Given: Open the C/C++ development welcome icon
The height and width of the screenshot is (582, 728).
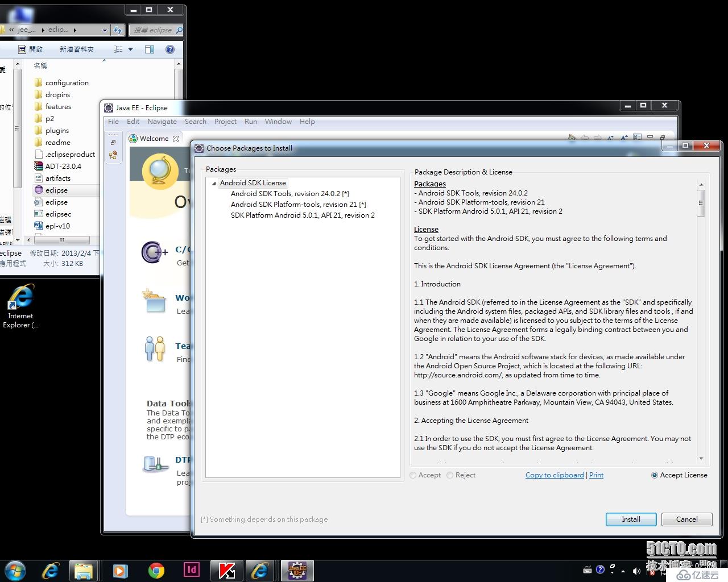Looking at the screenshot, I should coord(155,252).
